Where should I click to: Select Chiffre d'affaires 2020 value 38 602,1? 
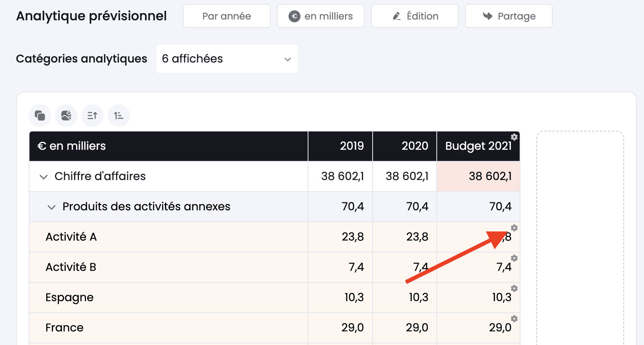point(404,176)
